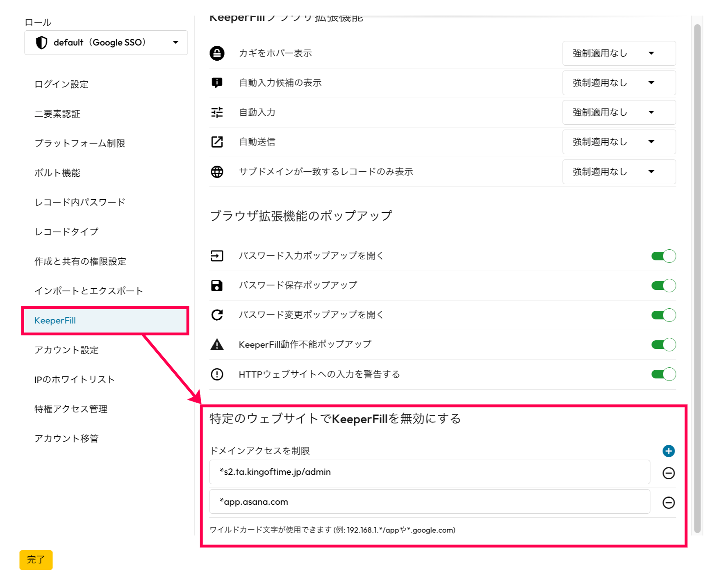728x581 pixels.
Task: Open the role dropdown default (Google SSO)
Action: [x=106, y=43]
